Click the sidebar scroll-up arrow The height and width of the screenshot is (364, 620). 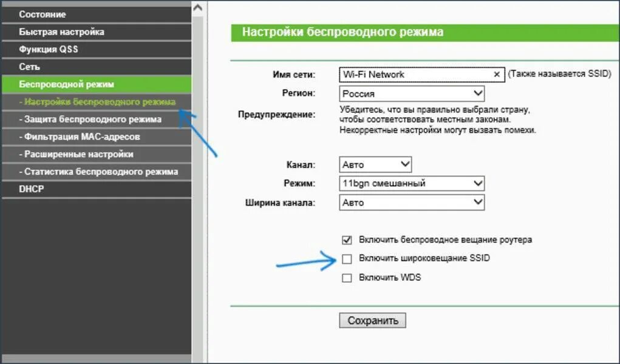(198, 7)
